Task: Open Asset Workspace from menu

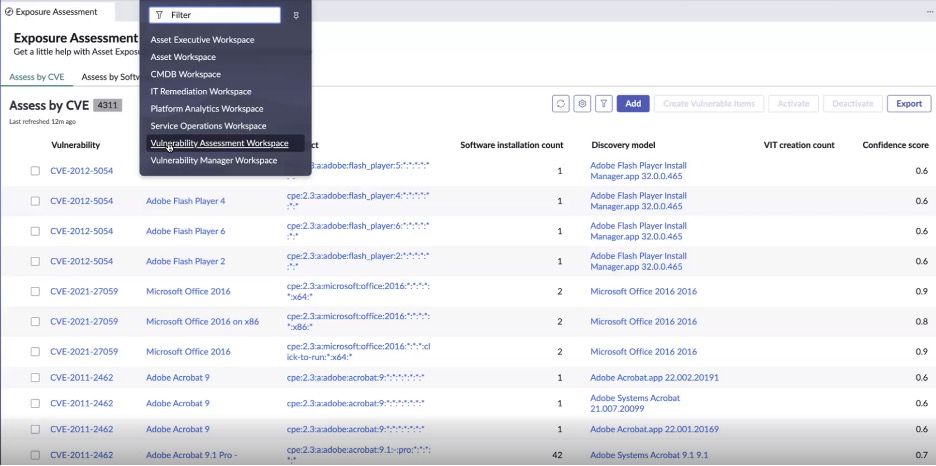Action: 183,57
